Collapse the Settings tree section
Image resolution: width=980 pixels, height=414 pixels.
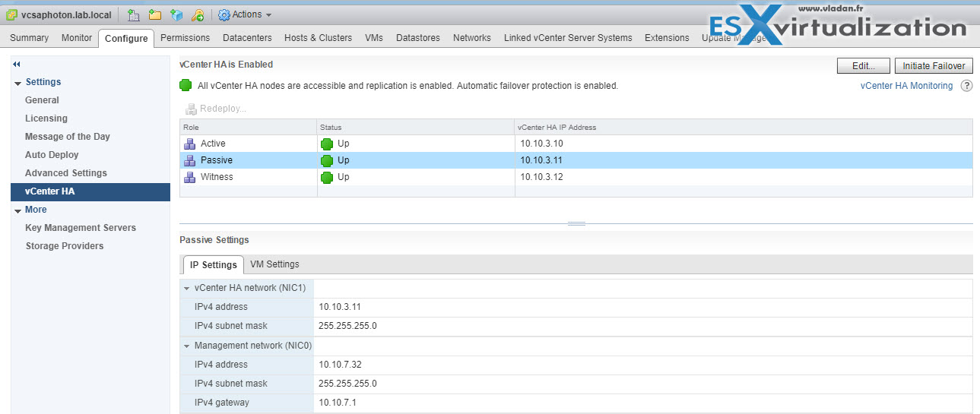tap(17, 83)
